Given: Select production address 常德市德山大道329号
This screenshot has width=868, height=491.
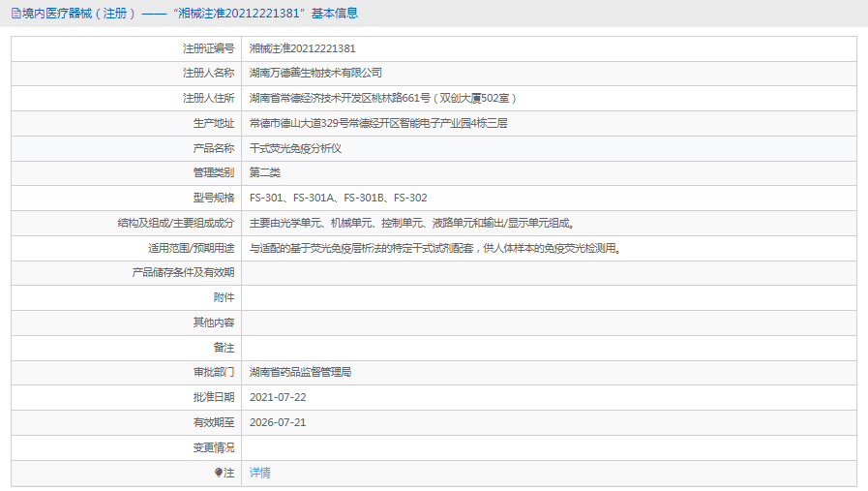Looking at the screenshot, I should pyautogui.click(x=378, y=123).
